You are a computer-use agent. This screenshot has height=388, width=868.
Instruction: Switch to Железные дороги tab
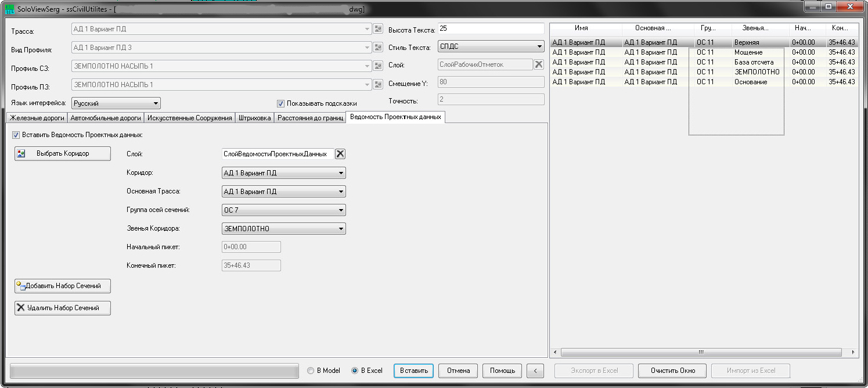(x=37, y=118)
